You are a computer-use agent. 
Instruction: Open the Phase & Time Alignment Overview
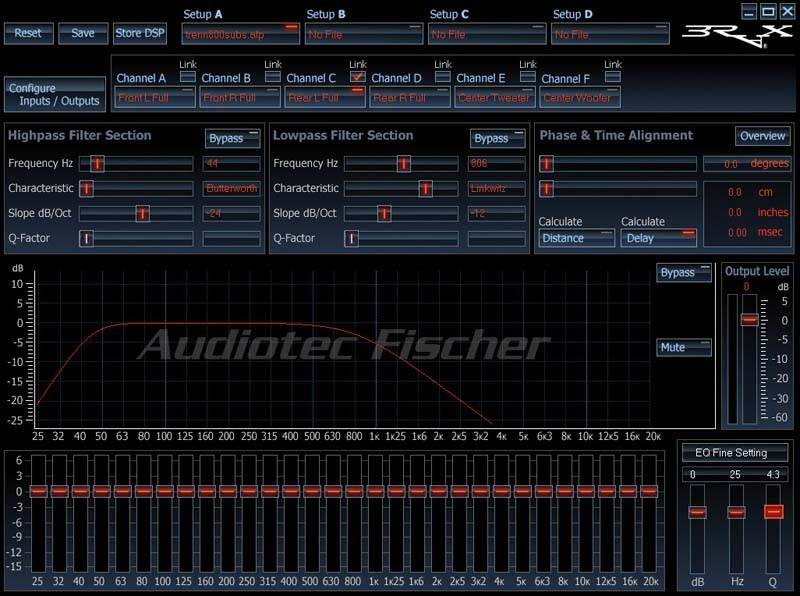tap(762, 136)
